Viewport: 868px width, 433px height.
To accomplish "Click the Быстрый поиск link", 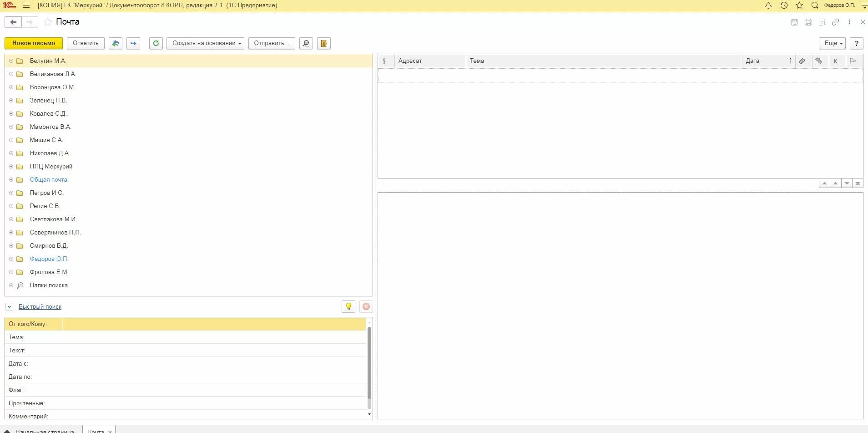I will tap(40, 307).
